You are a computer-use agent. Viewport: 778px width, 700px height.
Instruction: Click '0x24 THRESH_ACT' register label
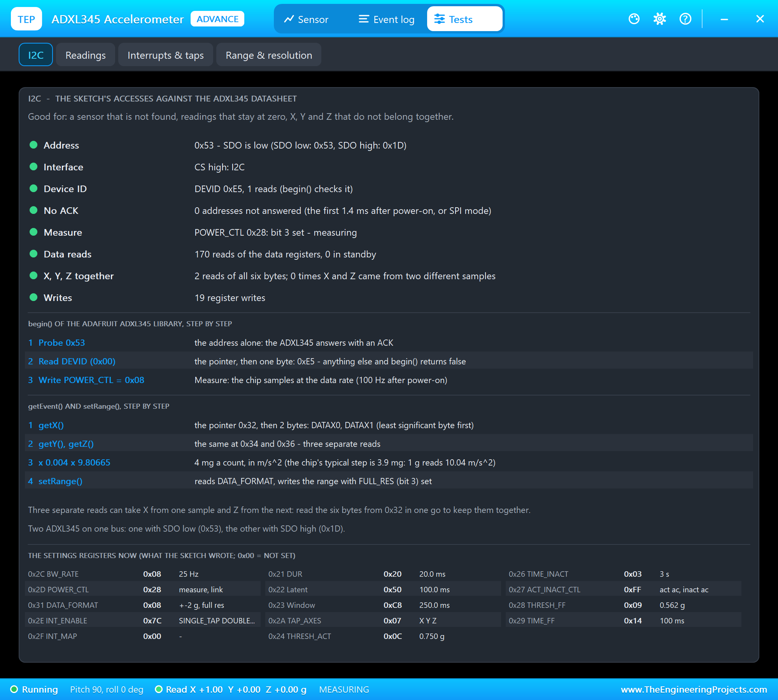[x=300, y=636]
